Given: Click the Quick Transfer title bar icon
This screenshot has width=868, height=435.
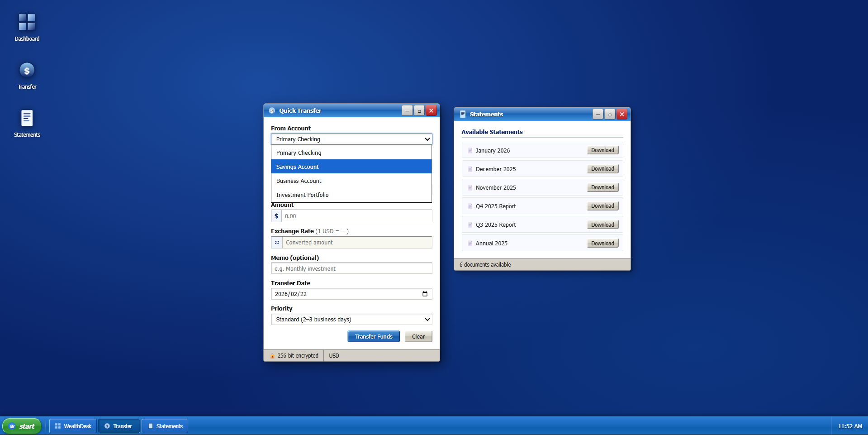Looking at the screenshot, I should click(272, 110).
